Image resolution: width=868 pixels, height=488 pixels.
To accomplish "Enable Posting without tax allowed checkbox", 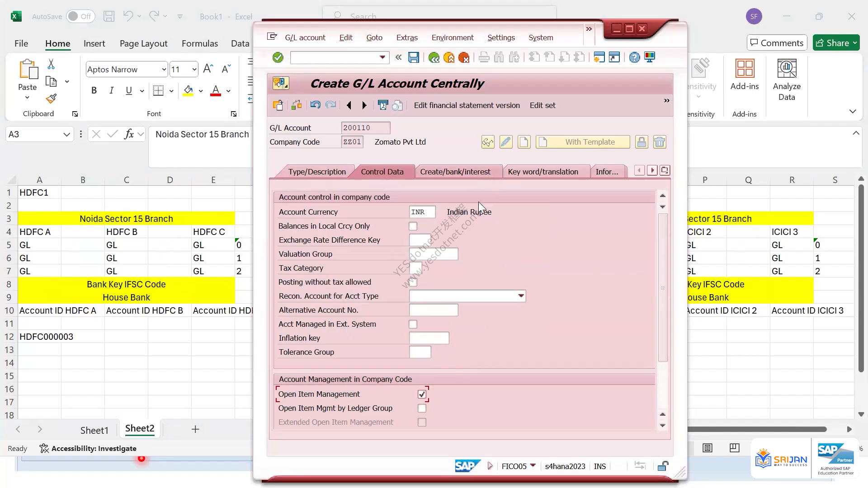I will click(413, 282).
